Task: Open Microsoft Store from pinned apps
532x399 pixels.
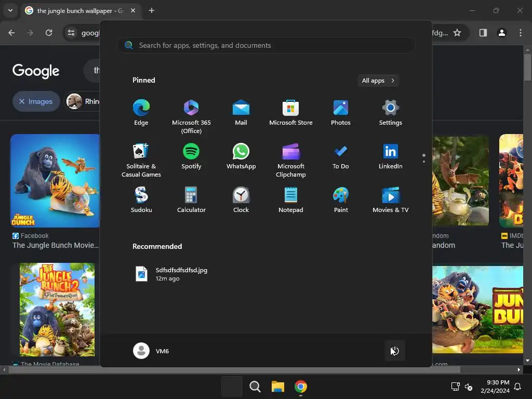Action: tap(291, 113)
